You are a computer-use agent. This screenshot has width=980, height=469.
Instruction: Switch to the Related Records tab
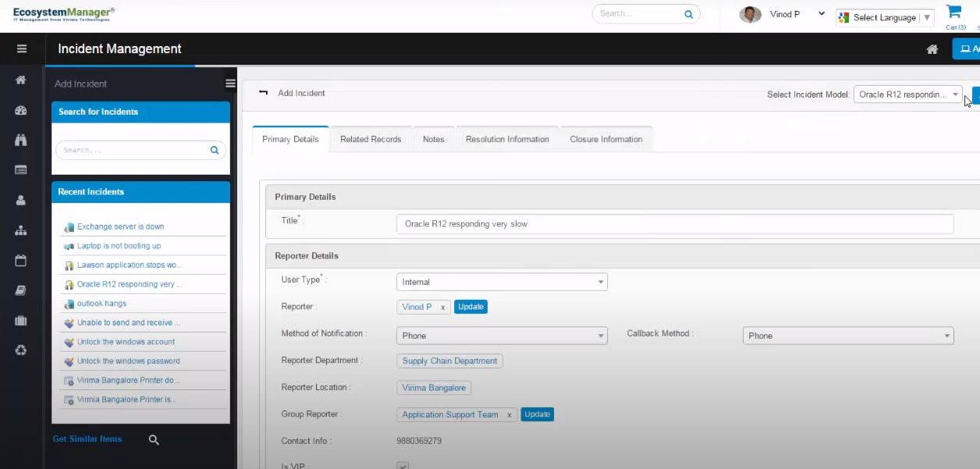(371, 139)
